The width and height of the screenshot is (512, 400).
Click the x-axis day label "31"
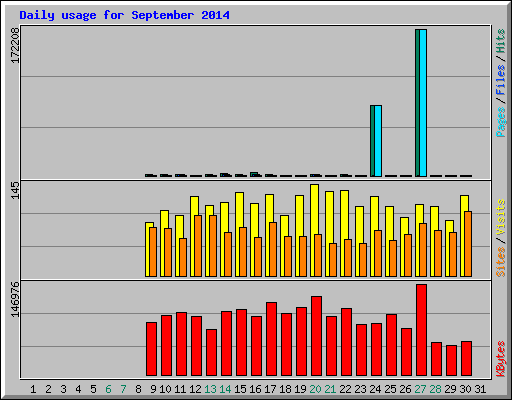[480, 389]
